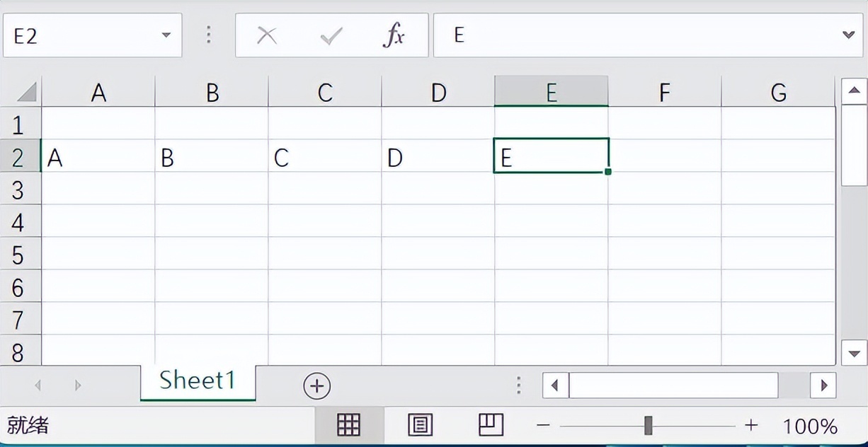Screen dimensions: 868x447
Task: Click the zoom in plus button
Action: (x=751, y=425)
